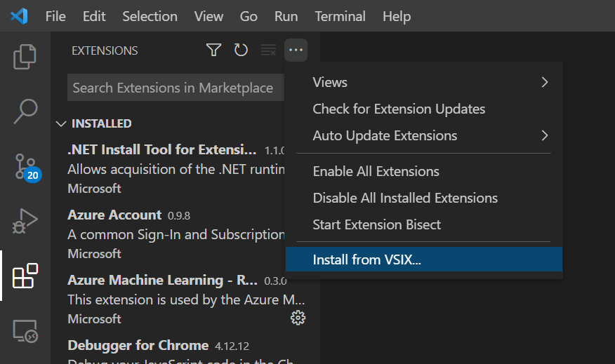Click Azure Machine Learning version 0.3.0
Screen dimensions: 615x364
(x=275, y=281)
